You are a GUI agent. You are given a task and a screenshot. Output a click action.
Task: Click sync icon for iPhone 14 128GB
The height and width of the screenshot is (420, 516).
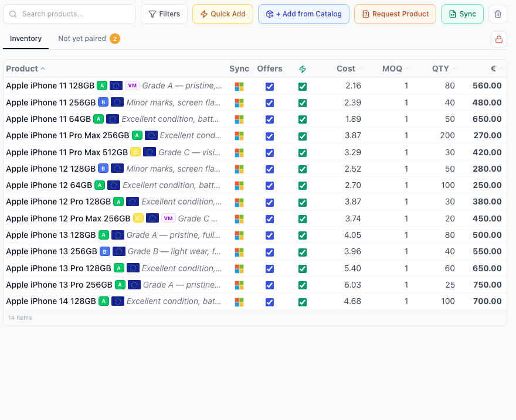239,302
